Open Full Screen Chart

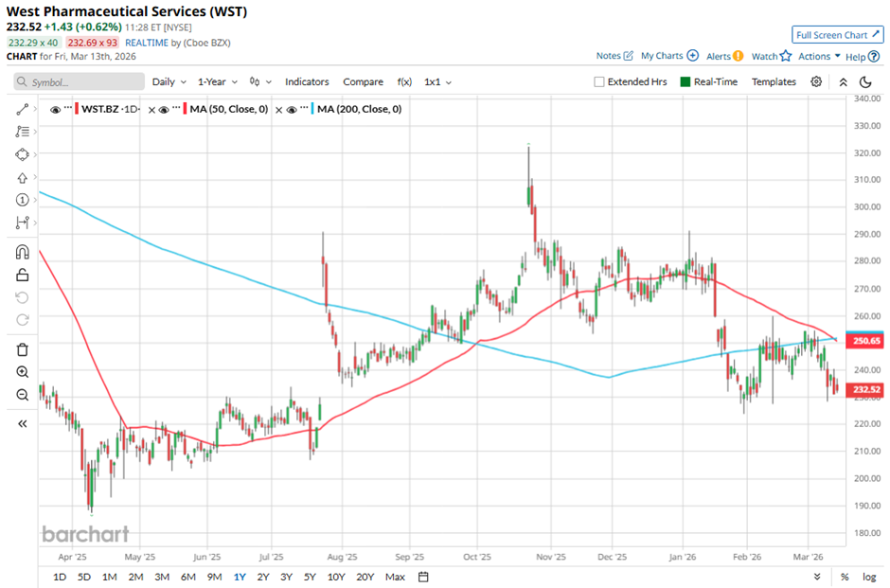tap(838, 35)
